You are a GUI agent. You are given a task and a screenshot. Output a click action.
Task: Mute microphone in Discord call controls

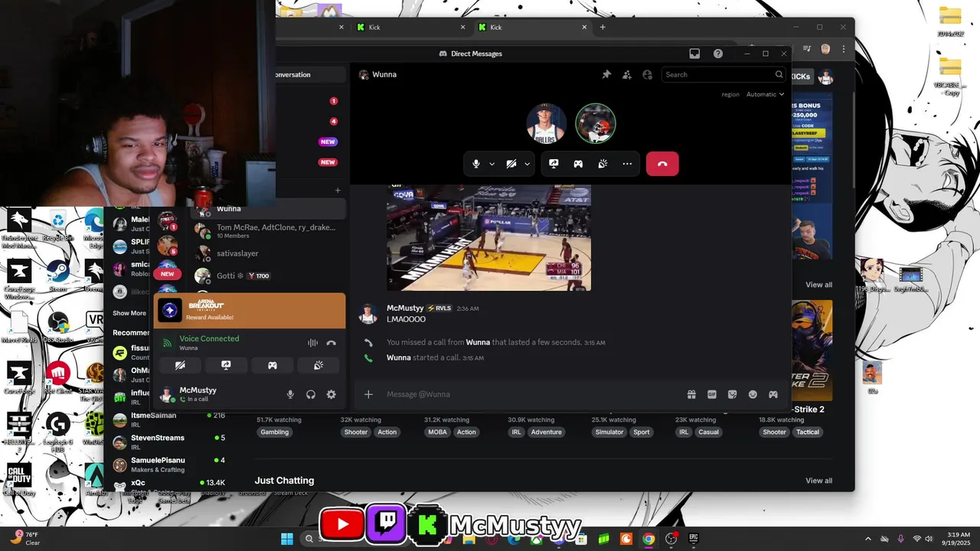tap(476, 164)
